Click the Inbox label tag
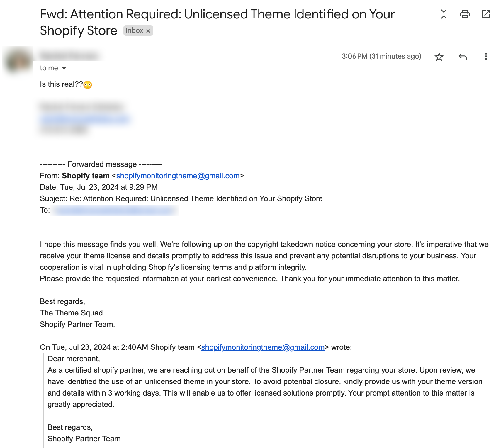Viewport: 496px width, 448px height. pos(134,30)
